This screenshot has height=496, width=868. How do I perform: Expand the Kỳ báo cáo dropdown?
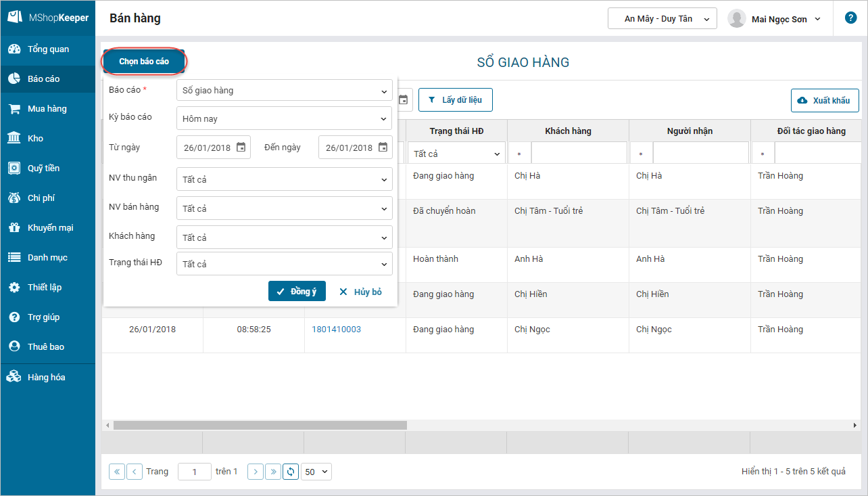[284, 118]
